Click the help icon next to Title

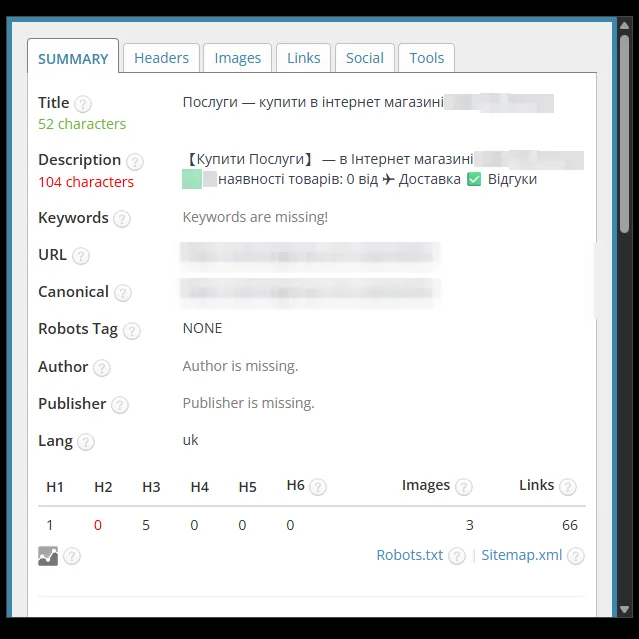(x=83, y=104)
